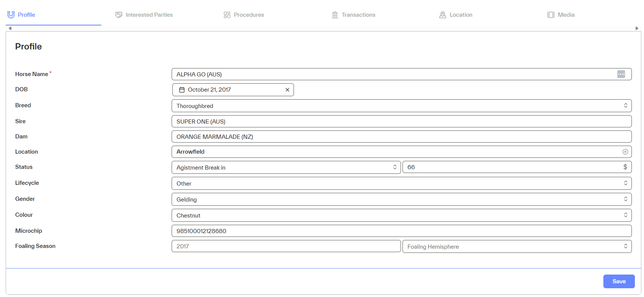Click the right scroll arrow of tab bar
Image resolution: width=644 pixels, height=297 pixels.
637,29
